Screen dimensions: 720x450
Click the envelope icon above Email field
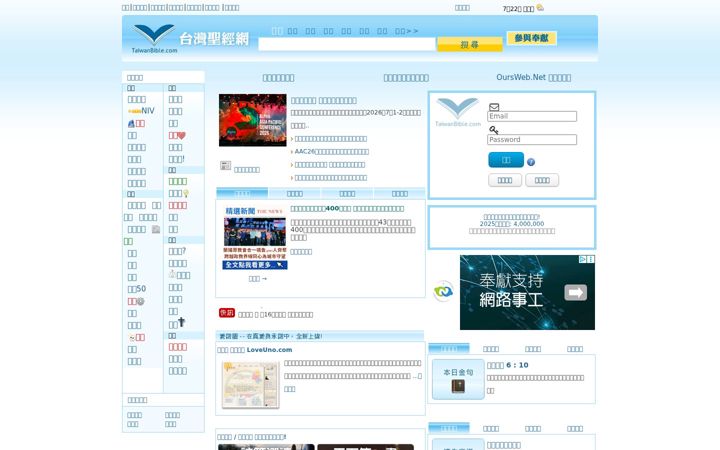(x=494, y=107)
